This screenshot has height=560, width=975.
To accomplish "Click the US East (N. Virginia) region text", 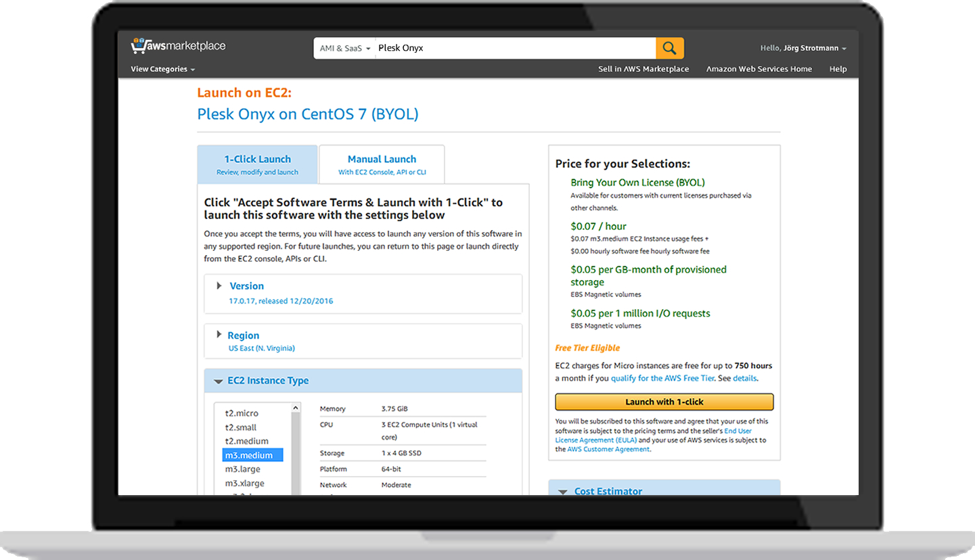I will point(261,348).
